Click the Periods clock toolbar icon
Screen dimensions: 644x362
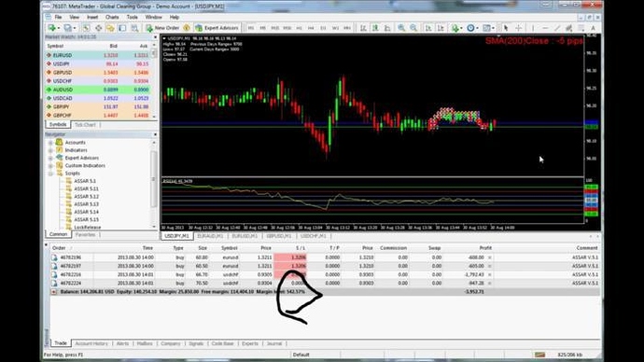pyautogui.click(x=470, y=28)
